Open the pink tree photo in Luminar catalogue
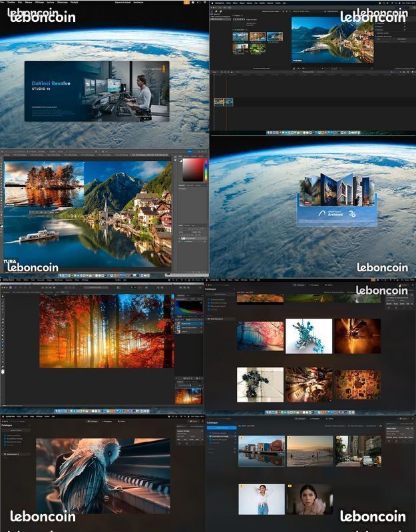 260,336
